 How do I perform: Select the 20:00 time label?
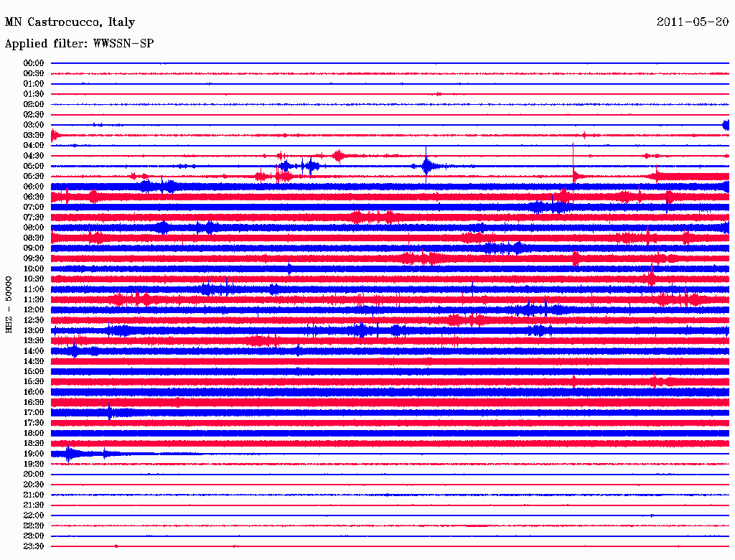coord(33,475)
